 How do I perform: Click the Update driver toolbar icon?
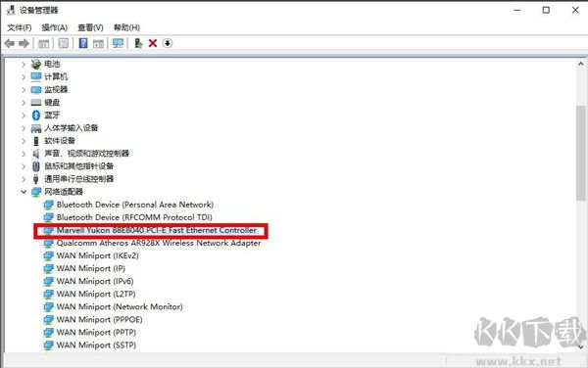click(138, 43)
